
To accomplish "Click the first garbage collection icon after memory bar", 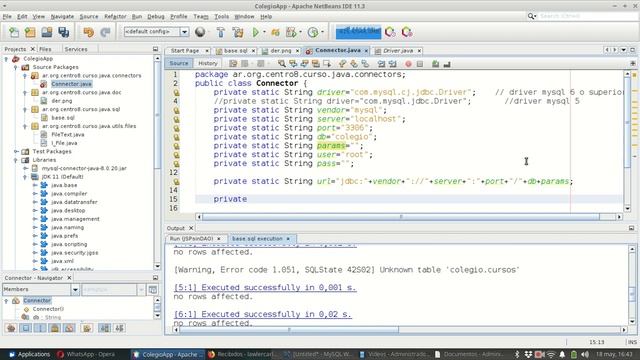I will [x=390, y=32].
